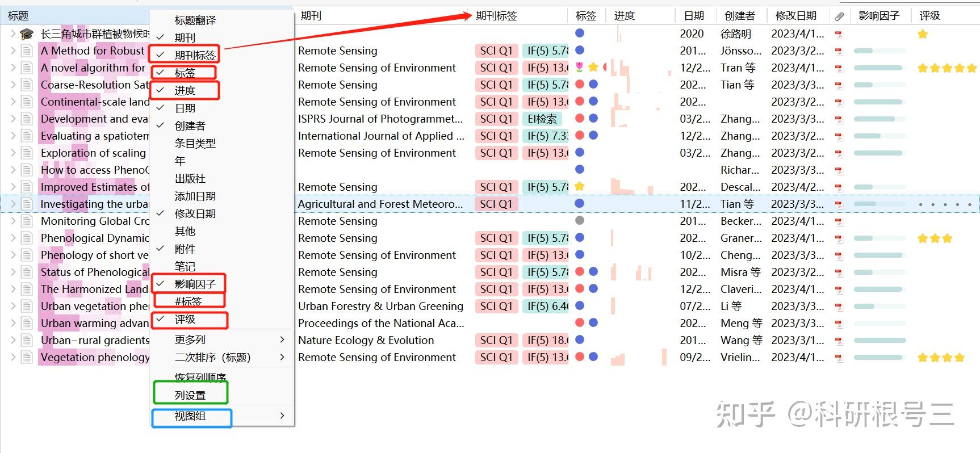This screenshot has width=980, height=453.
Task: Click the single star rating in the 徐路明 row
Action: click(x=923, y=34)
